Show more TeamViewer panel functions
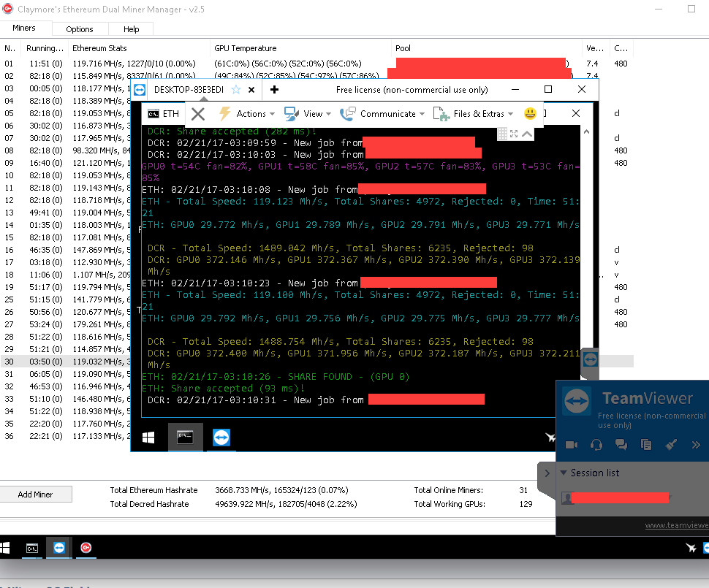 (x=696, y=445)
